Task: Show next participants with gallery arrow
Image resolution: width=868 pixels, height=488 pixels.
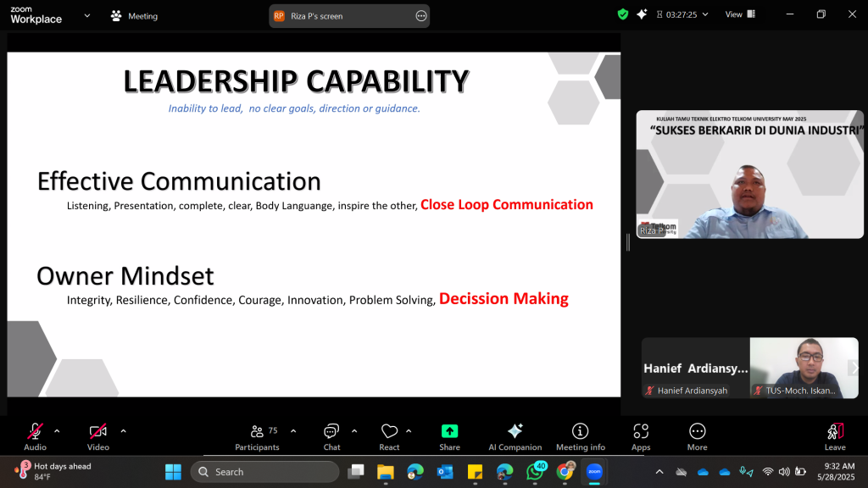Action: [853, 368]
